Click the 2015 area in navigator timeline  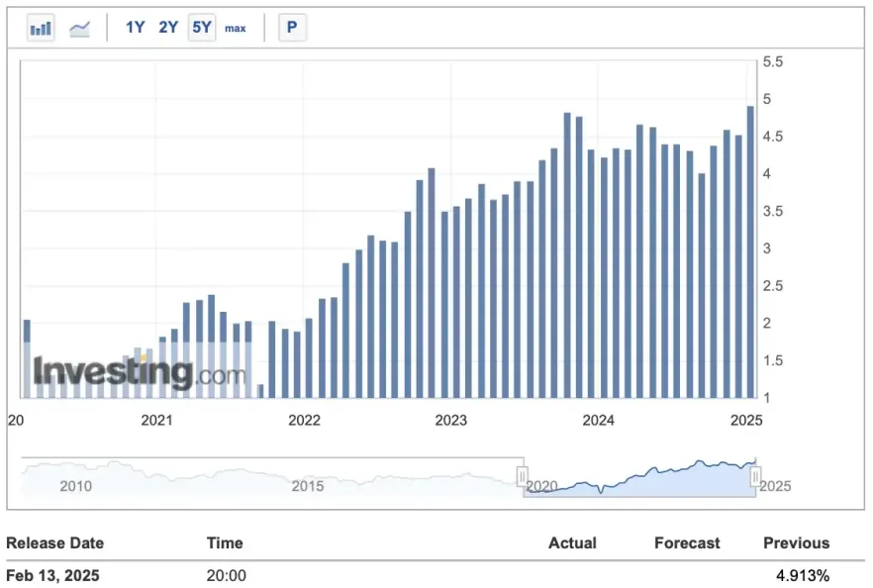[x=308, y=485]
